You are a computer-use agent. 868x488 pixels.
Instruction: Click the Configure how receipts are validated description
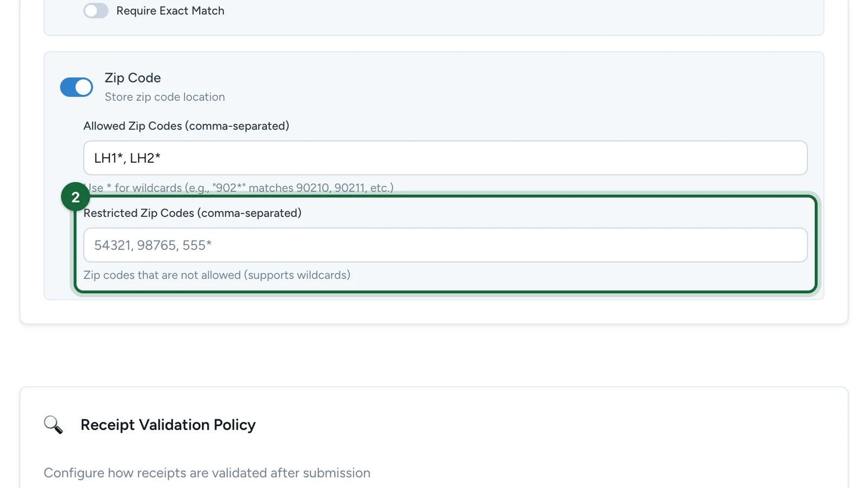point(207,473)
